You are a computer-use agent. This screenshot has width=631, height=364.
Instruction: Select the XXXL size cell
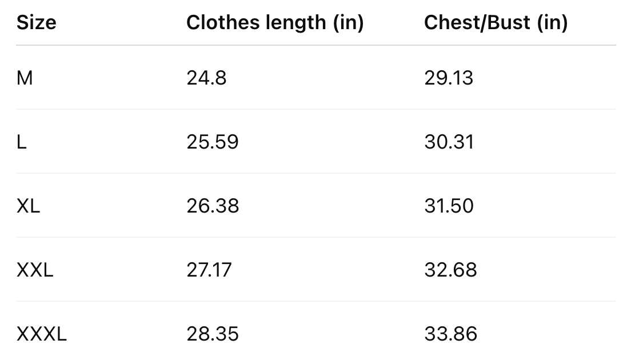point(42,334)
